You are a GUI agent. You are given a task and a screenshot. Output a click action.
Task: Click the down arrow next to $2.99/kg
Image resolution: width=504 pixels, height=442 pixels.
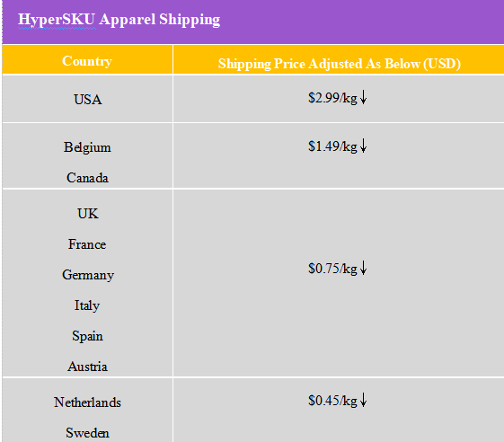(363, 97)
